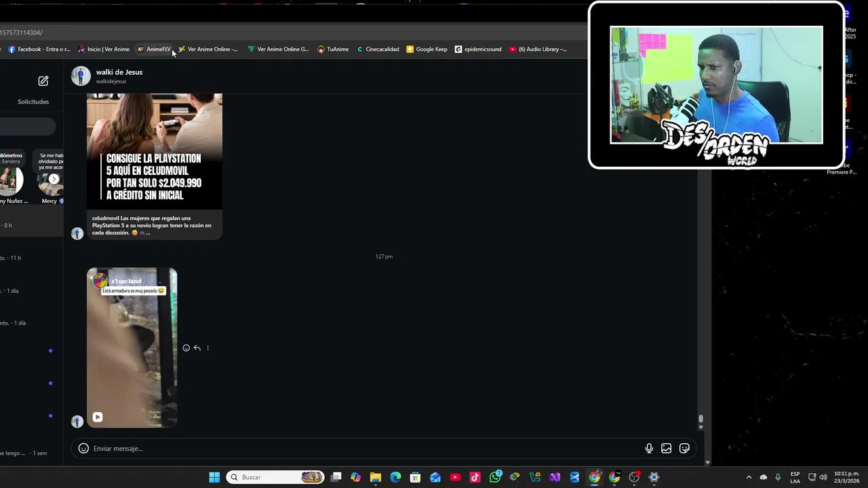
Task: Click the new message compose icon
Action: [x=43, y=81]
